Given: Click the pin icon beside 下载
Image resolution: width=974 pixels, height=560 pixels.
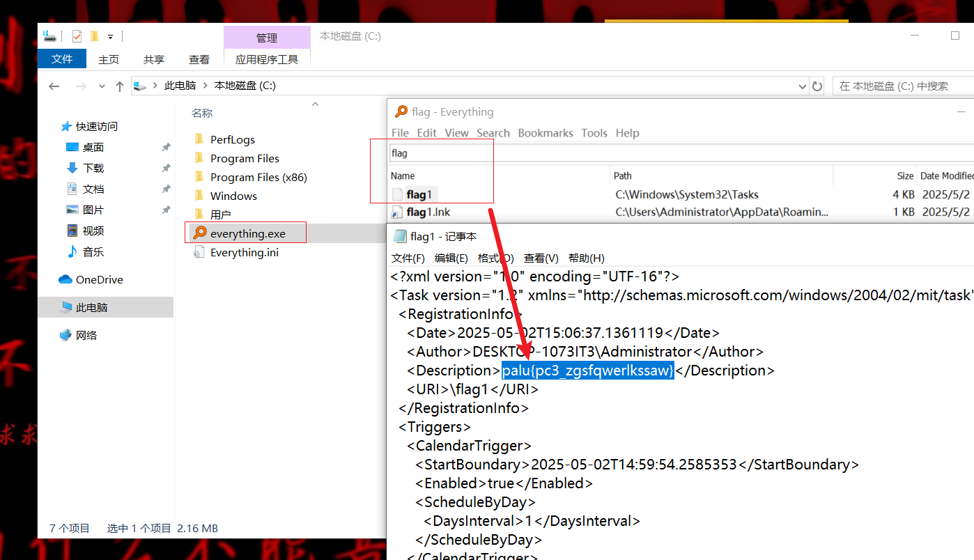Looking at the screenshot, I should [166, 169].
